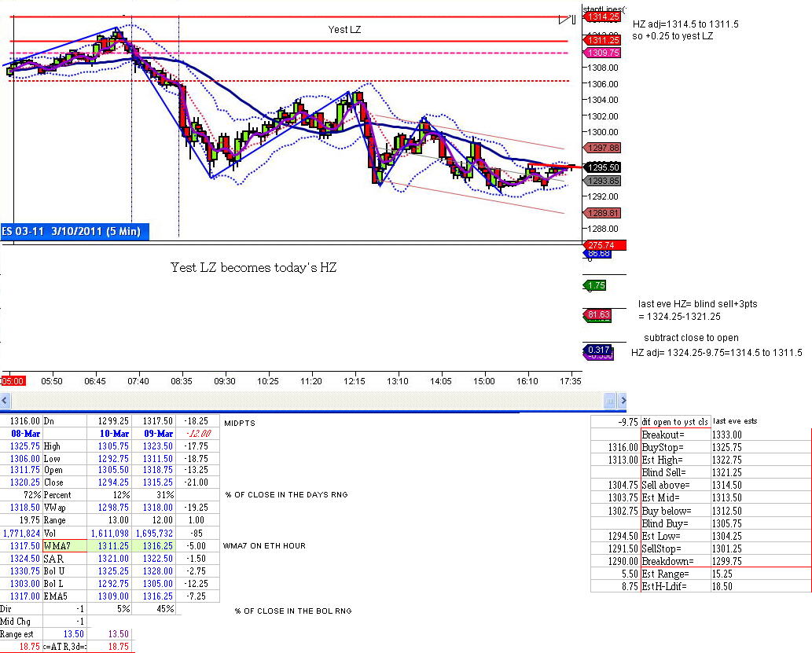Select the Breakout= label cell
Image resolution: width=812 pixels, height=653 pixels.
click(x=676, y=435)
